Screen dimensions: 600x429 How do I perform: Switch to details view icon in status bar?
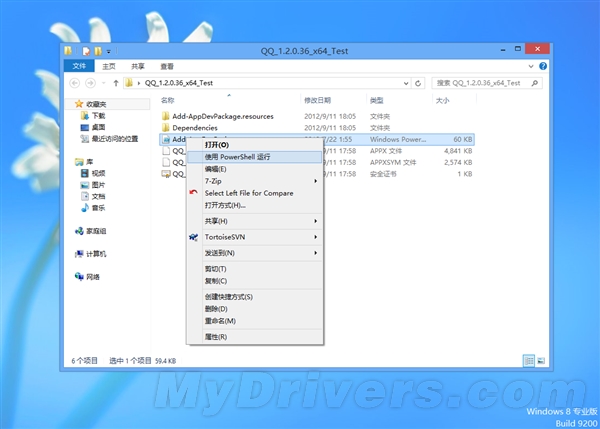pos(529,360)
